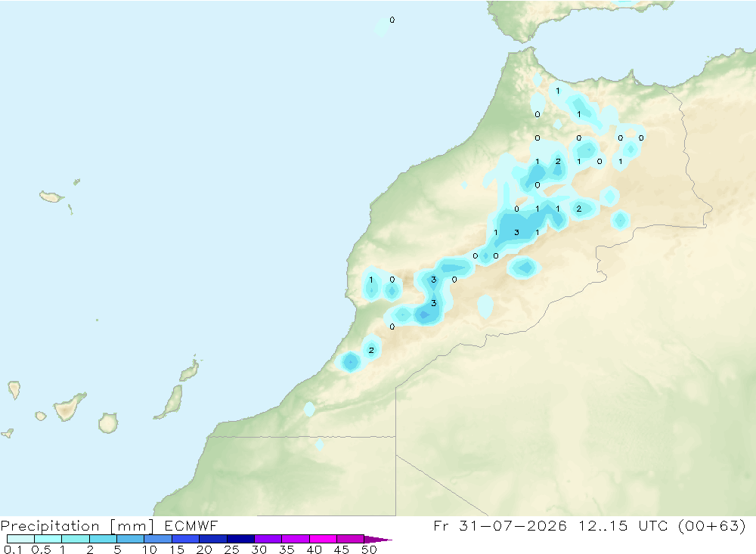The width and height of the screenshot is (756, 554).
Task: Click the '35' legend scale label
Action: pos(287,549)
